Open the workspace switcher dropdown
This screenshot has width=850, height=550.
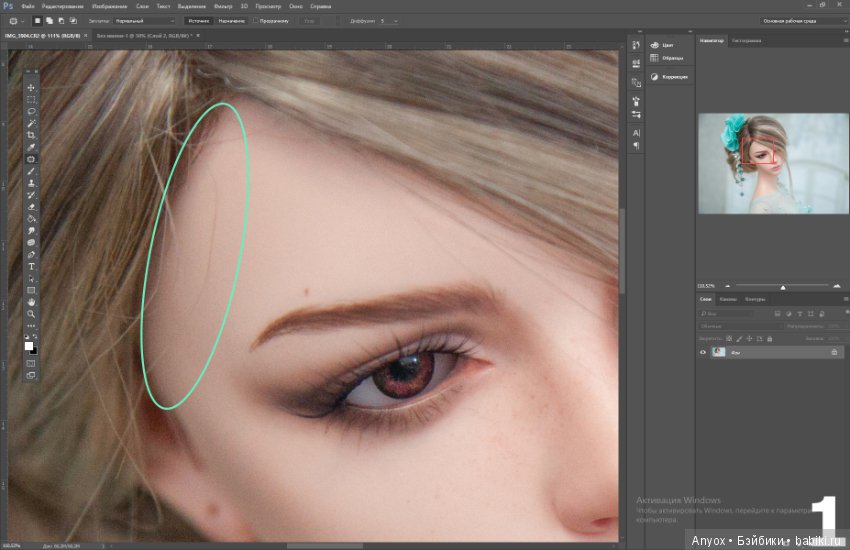[x=804, y=21]
